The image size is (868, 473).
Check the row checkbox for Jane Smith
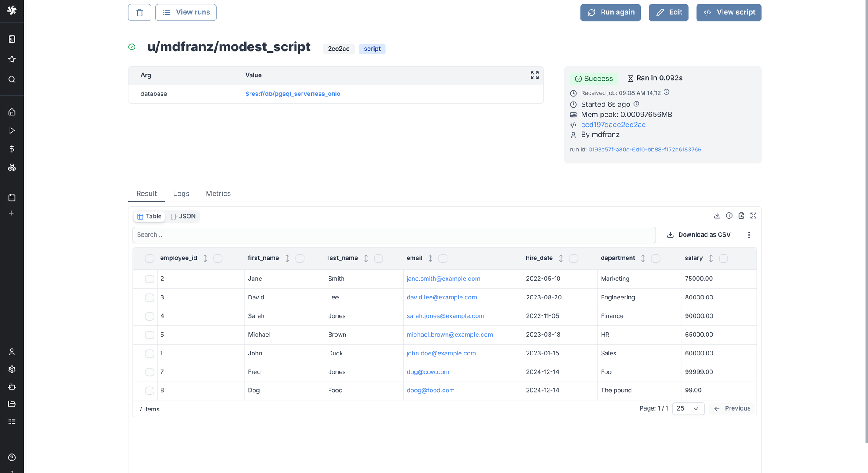pyautogui.click(x=149, y=279)
